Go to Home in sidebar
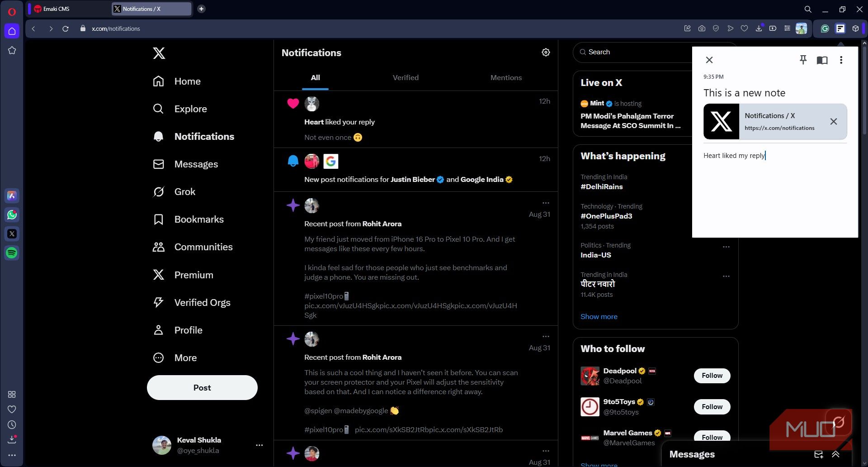Screen dimensions: 868x467 [x=177, y=81]
